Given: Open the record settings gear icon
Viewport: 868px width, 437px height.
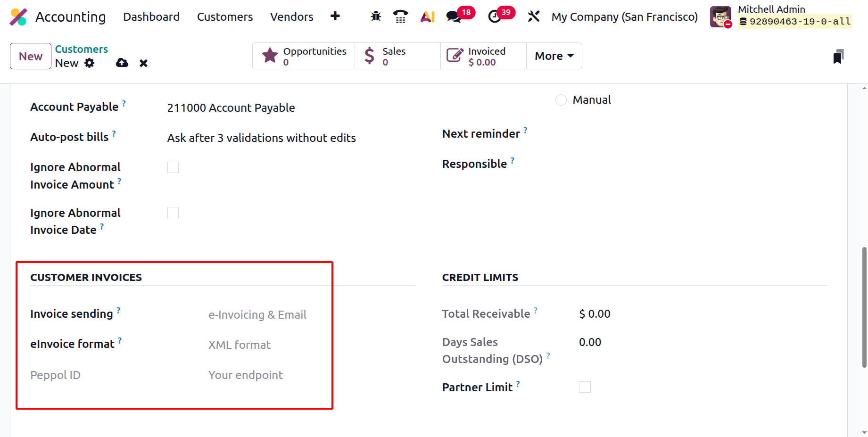Looking at the screenshot, I should (90, 63).
